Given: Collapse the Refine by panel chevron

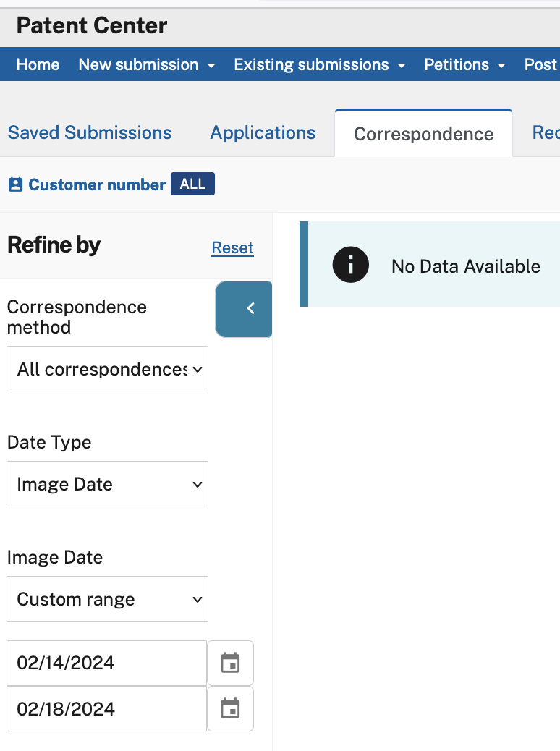Looking at the screenshot, I should pyautogui.click(x=244, y=309).
